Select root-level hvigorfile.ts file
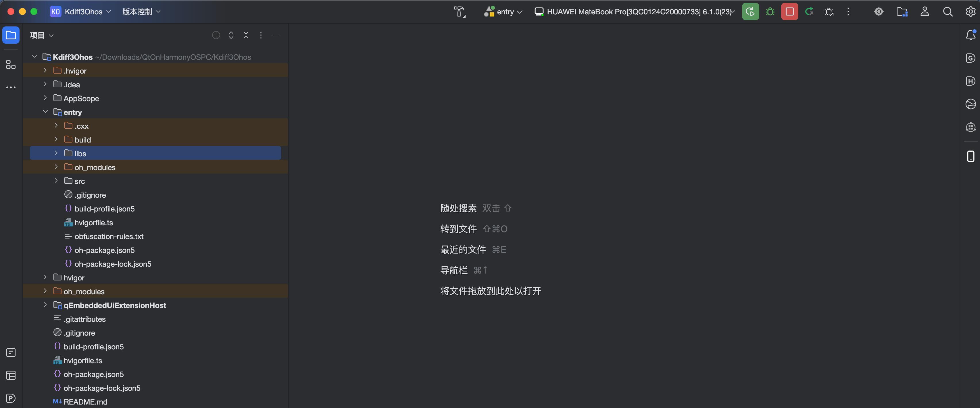The width and height of the screenshot is (980, 408). [155, 360]
